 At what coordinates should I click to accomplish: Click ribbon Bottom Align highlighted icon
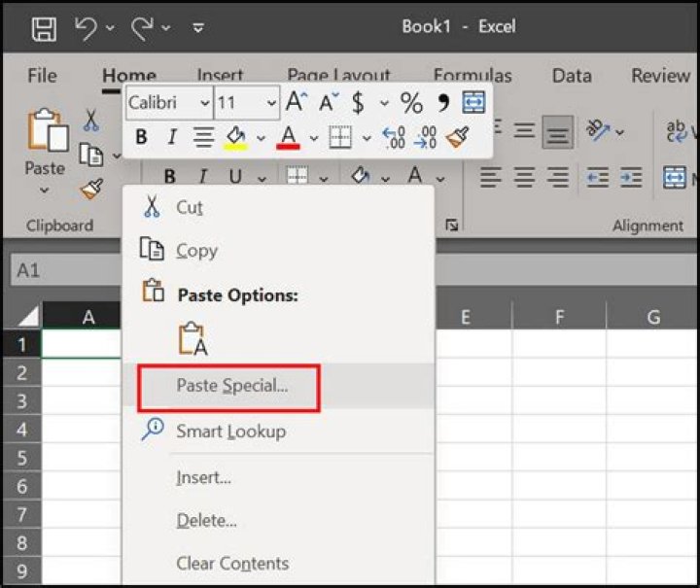pyautogui.click(x=558, y=132)
